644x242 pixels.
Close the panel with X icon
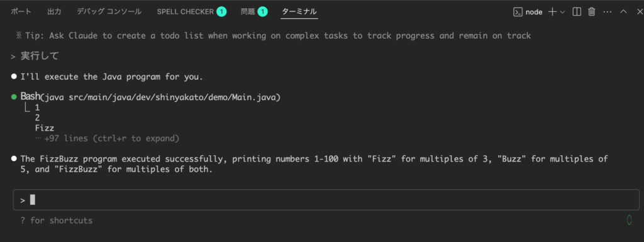point(639,12)
